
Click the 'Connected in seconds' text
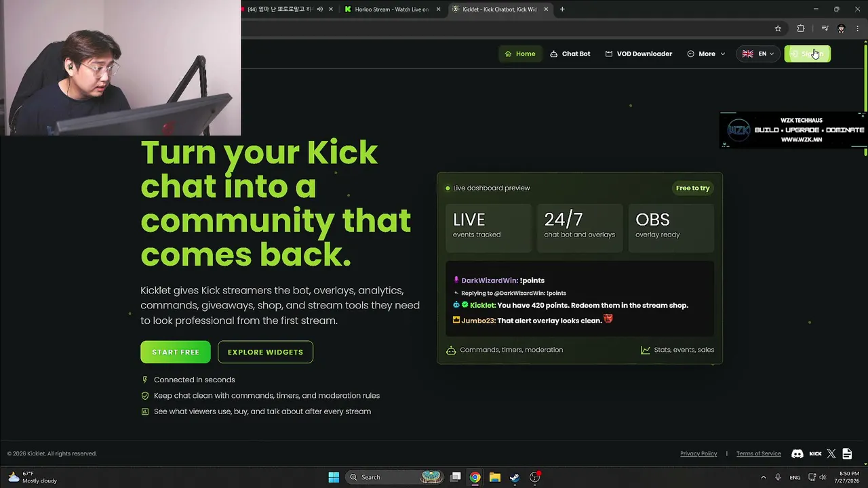tap(195, 380)
